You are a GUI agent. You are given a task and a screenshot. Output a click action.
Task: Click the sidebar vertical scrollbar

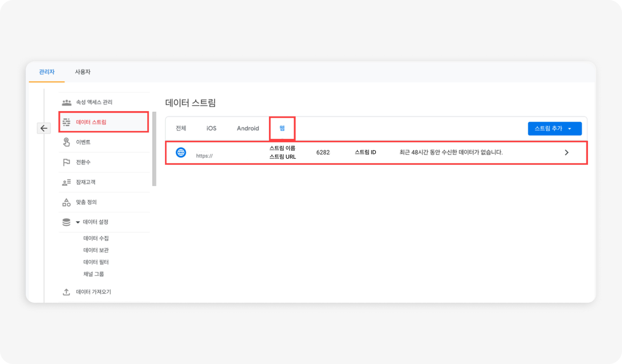tap(154, 149)
